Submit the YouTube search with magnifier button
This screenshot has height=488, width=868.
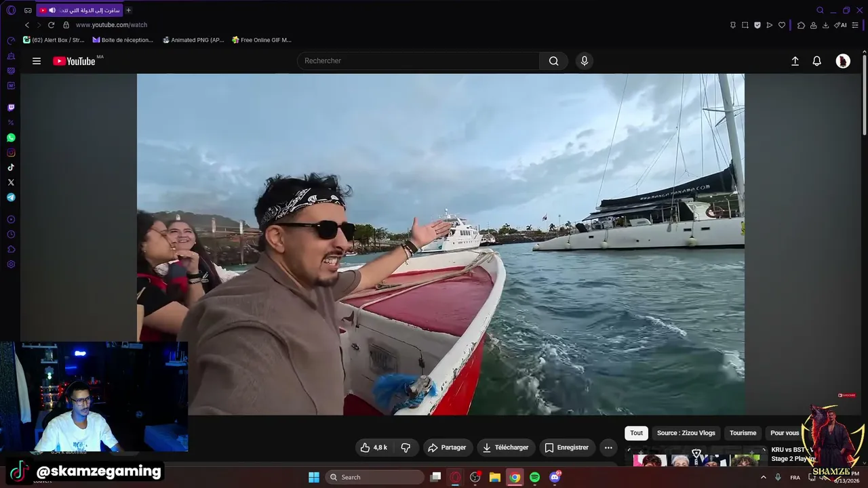point(554,61)
